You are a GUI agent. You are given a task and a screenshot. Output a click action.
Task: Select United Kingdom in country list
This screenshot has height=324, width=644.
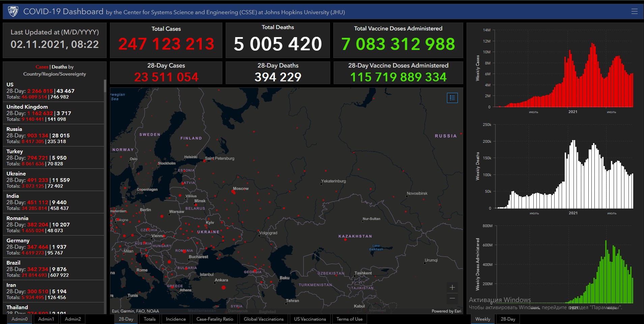pyautogui.click(x=27, y=107)
